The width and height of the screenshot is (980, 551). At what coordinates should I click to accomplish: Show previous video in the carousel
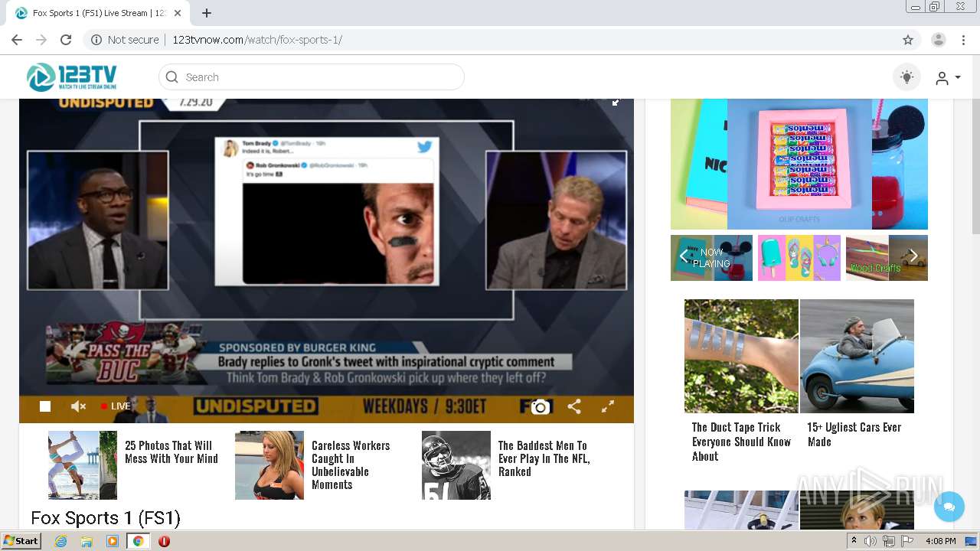click(683, 257)
